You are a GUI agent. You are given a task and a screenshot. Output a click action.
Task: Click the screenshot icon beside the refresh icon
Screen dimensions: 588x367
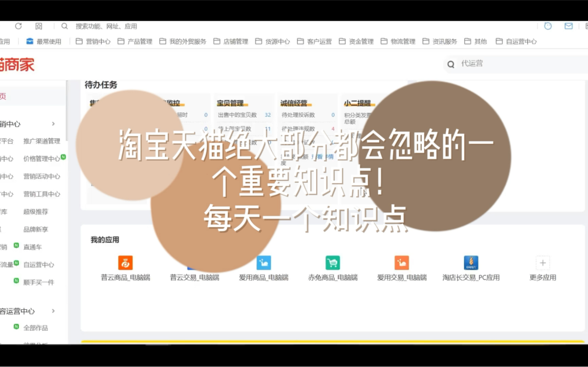click(39, 26)
